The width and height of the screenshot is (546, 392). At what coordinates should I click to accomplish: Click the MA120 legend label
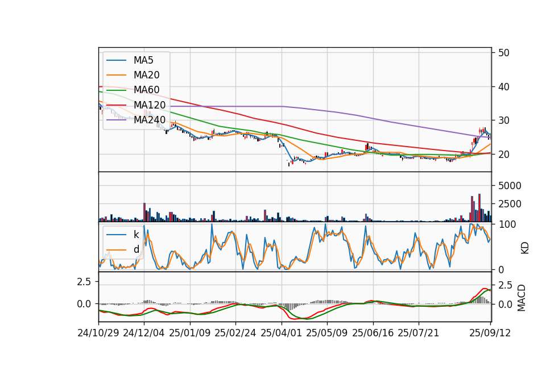click(x=150, y=105)
